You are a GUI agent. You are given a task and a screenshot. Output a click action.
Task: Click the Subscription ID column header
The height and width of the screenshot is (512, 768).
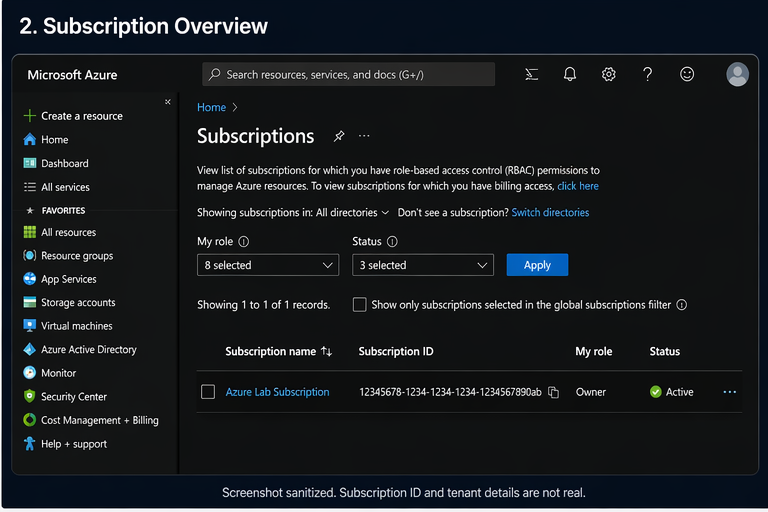point(396,351)
